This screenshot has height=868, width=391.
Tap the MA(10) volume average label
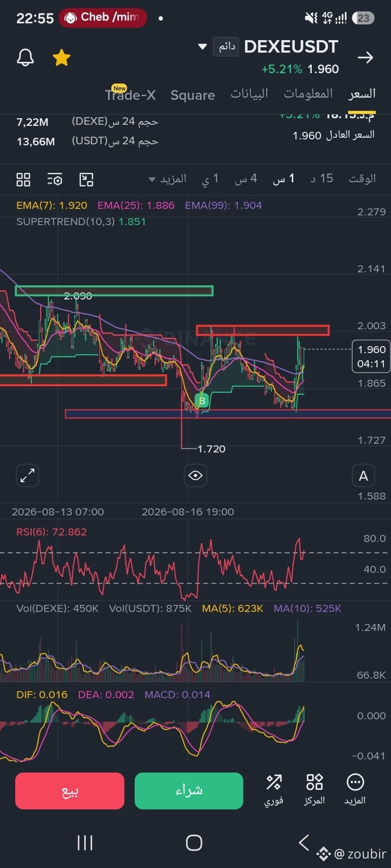pyautogui.click(x=307, y=608)
